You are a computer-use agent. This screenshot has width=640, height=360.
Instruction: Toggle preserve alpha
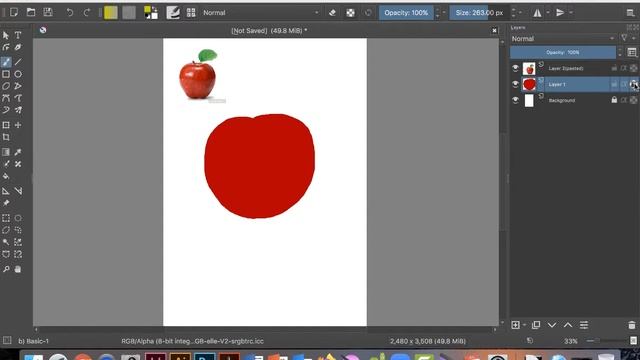(x=350, y=13)
